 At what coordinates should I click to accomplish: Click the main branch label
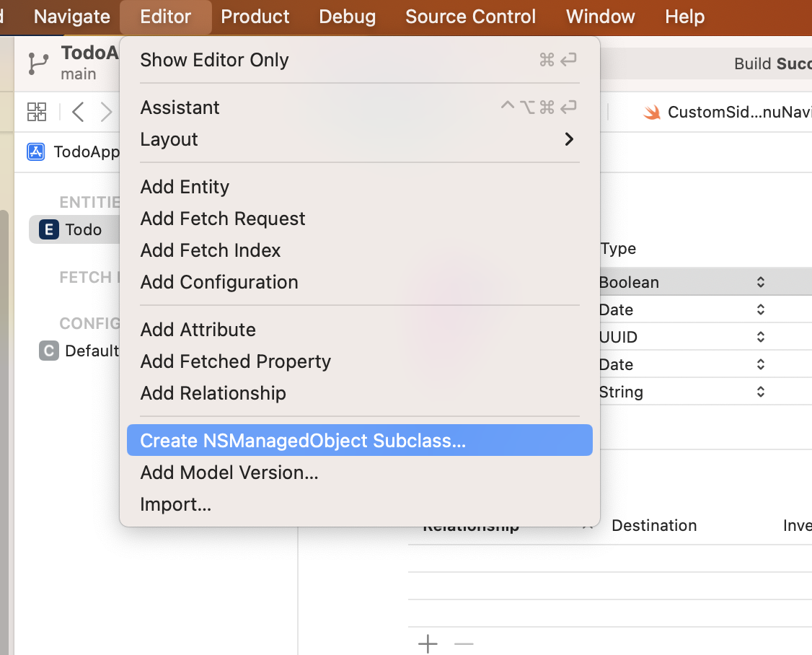(78, 74)
